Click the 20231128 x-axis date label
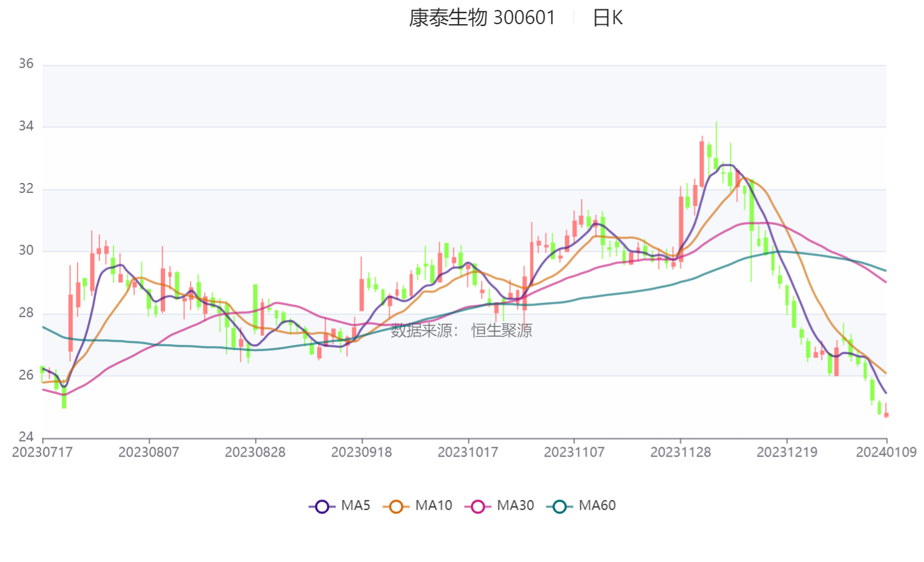Image resolution: width=924 pixels, height=562 pixels. click(x=681, y=452)
